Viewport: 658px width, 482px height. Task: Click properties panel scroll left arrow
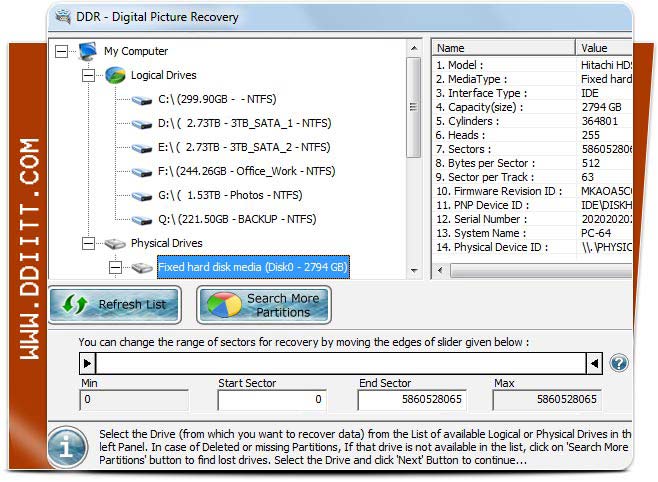pyautogui.click(x=440, y=271)
